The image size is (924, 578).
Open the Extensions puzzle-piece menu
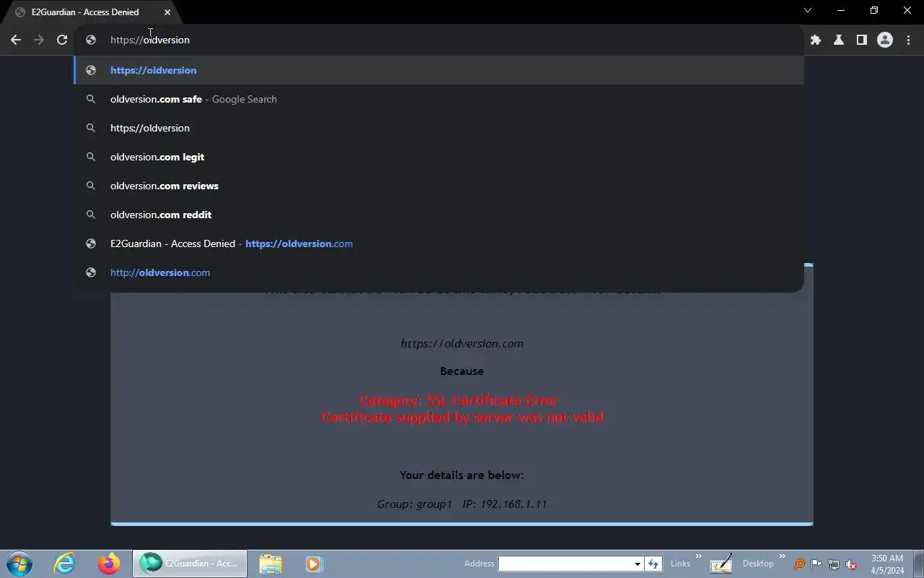816,40
